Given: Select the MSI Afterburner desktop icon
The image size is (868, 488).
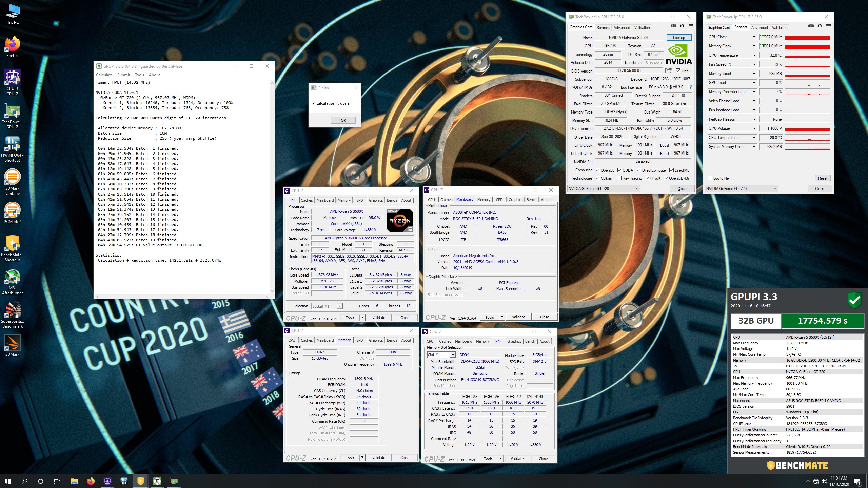Looking at the screenshot, I should (x=13, y=282).
